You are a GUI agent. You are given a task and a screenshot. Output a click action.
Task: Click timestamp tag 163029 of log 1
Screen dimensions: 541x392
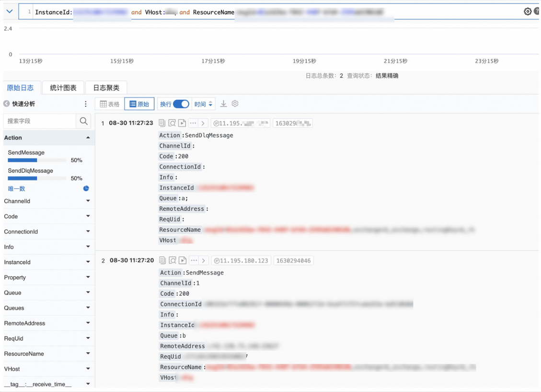(293, 123)
